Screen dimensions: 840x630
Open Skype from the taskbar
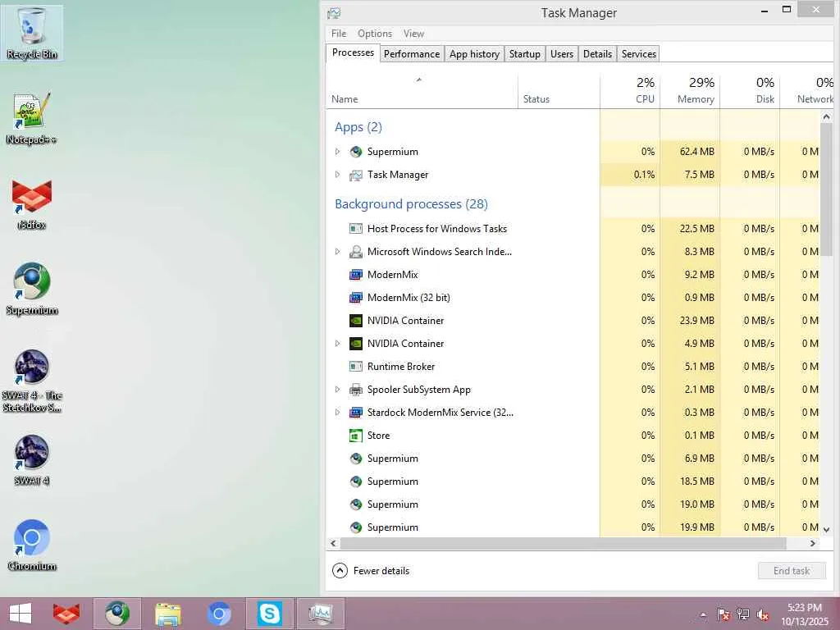[x=269, y=614]
